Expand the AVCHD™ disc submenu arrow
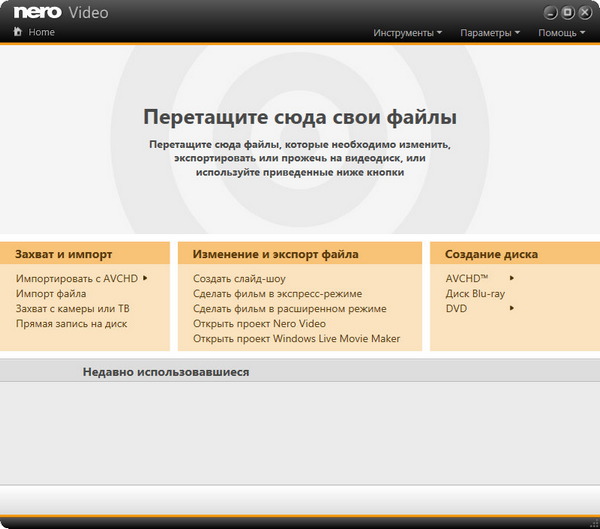This screenshot has width=600, height=529. [512, 278]
